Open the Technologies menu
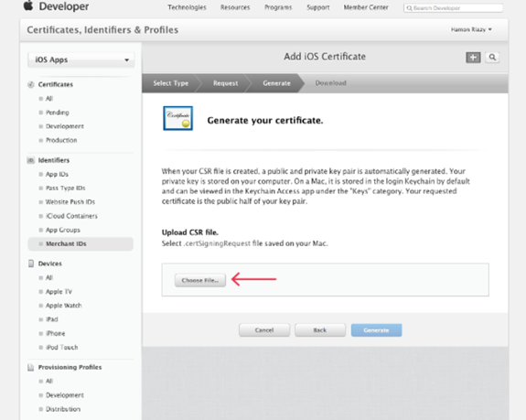The image size is (526, 420). tap(187, 7)
